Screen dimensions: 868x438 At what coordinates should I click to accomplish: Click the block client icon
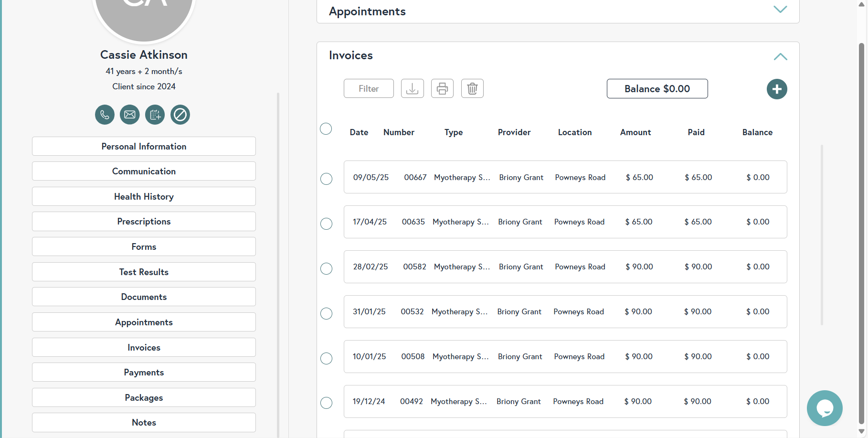[180, 115]
